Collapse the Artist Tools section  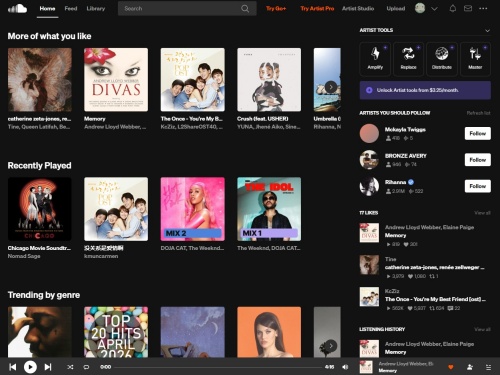click(487, 31)
